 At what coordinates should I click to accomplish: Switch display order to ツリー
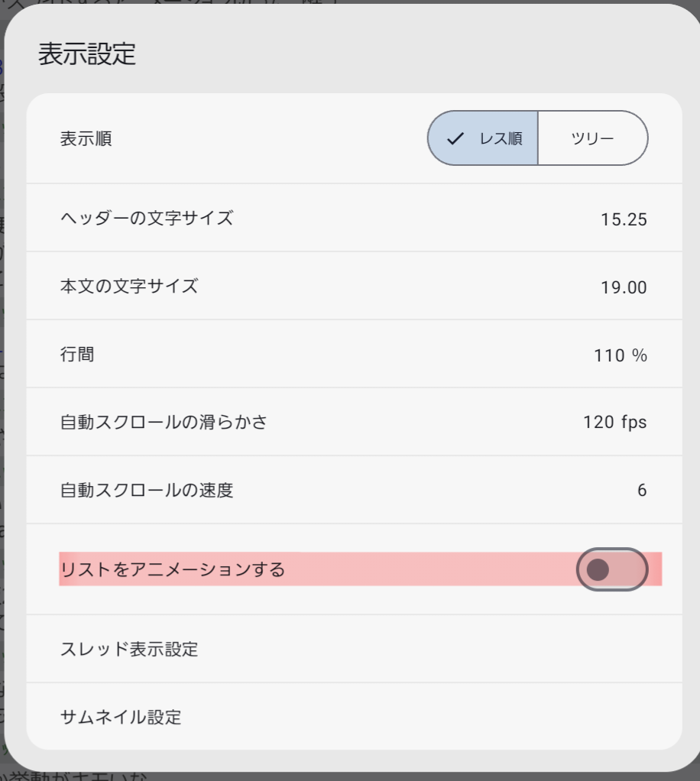coord(592,138)
